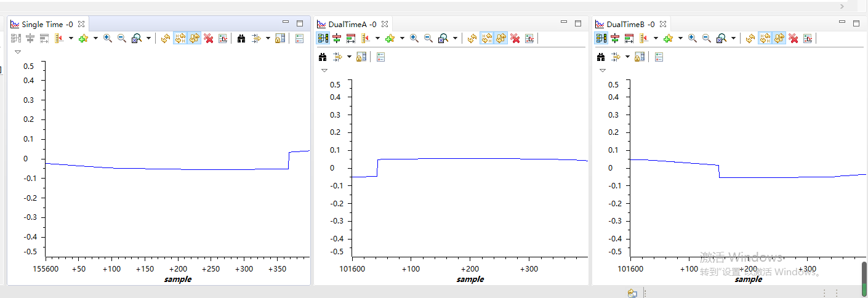Open measurement marker dropdown in Single Time toolbar

[x=71, y=38]
